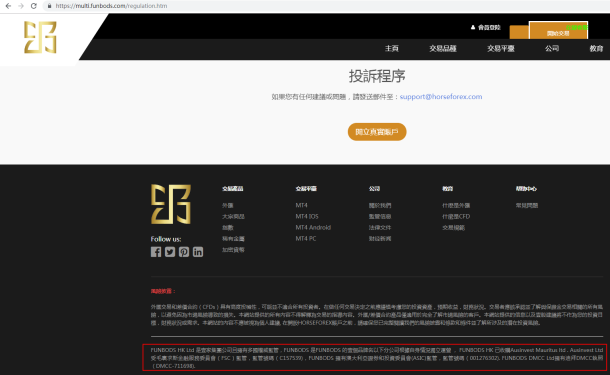Open the Facebook icon under Follow us
The width and height of the screenshot is (610, 375).
pyautogui.click(x=156, y=252)
